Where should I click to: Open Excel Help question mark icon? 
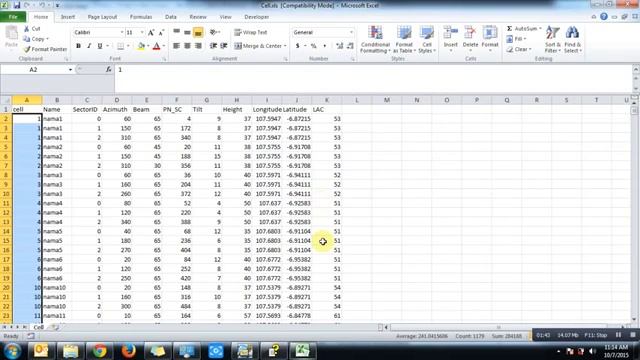tap(604, 17)
